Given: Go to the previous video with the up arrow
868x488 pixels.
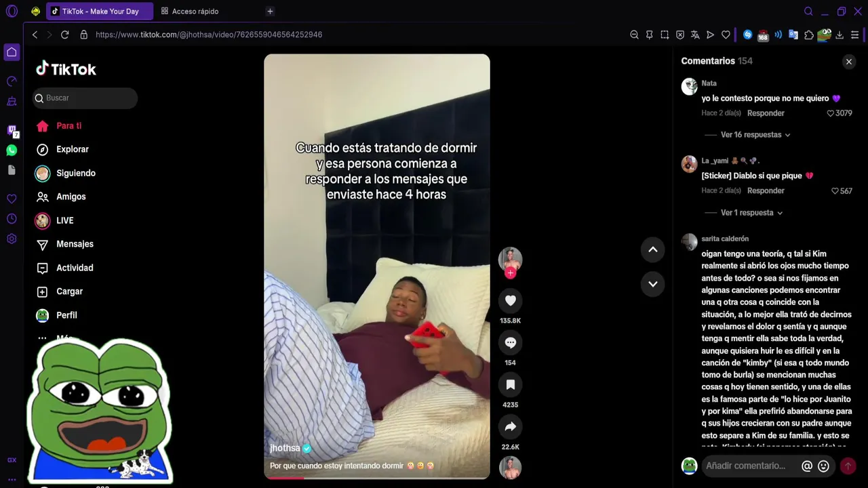Looking at the screenshot, I should (x=652, y=249).
